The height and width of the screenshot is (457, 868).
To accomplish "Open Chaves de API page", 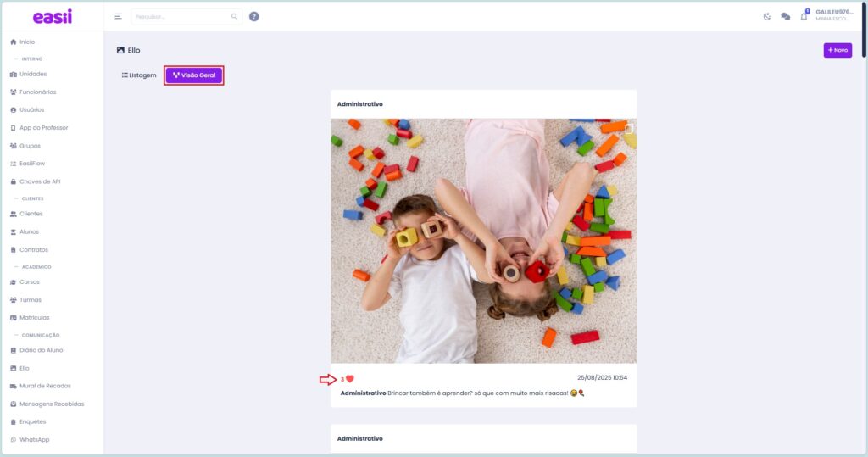I will (x=40, y=181).
